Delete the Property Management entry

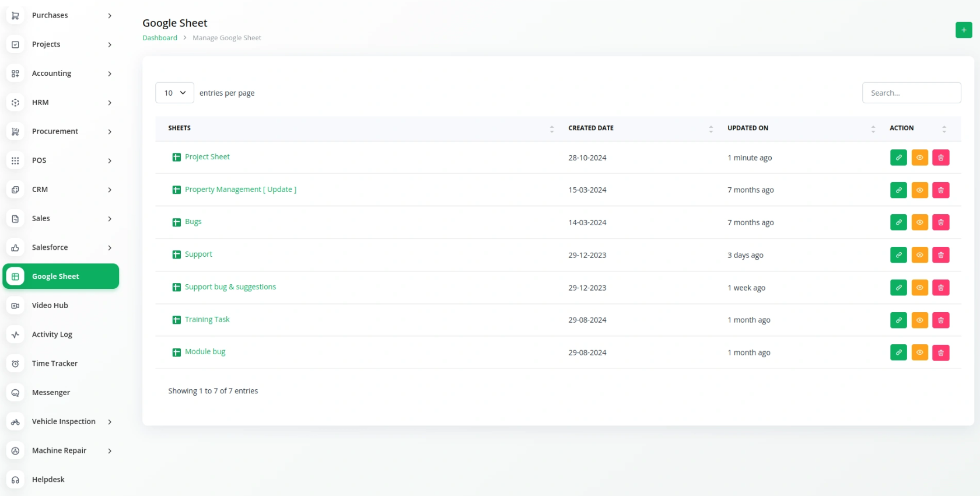point(940,190)
